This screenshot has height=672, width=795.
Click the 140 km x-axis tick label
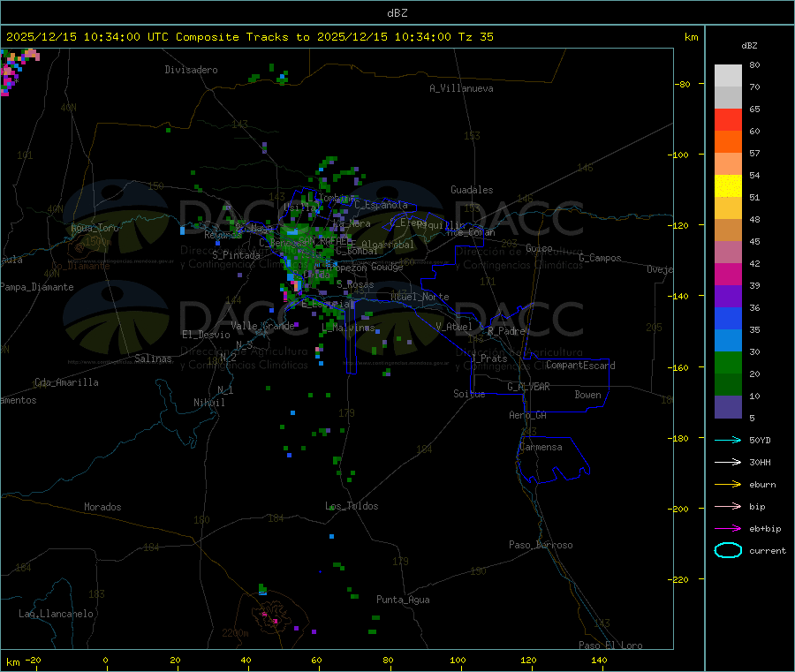tap(599, 661)
